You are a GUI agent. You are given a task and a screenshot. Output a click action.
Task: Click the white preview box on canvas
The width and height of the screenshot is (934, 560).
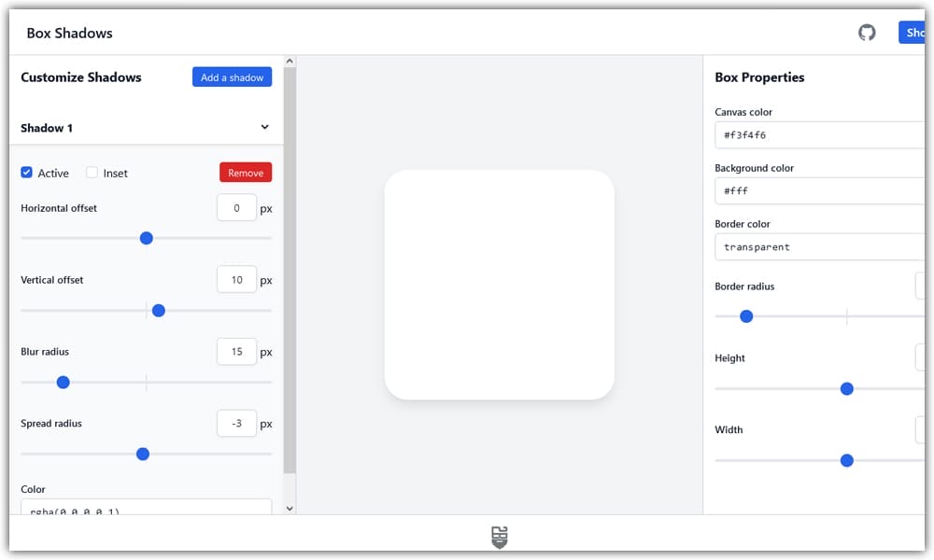[499, 285]
